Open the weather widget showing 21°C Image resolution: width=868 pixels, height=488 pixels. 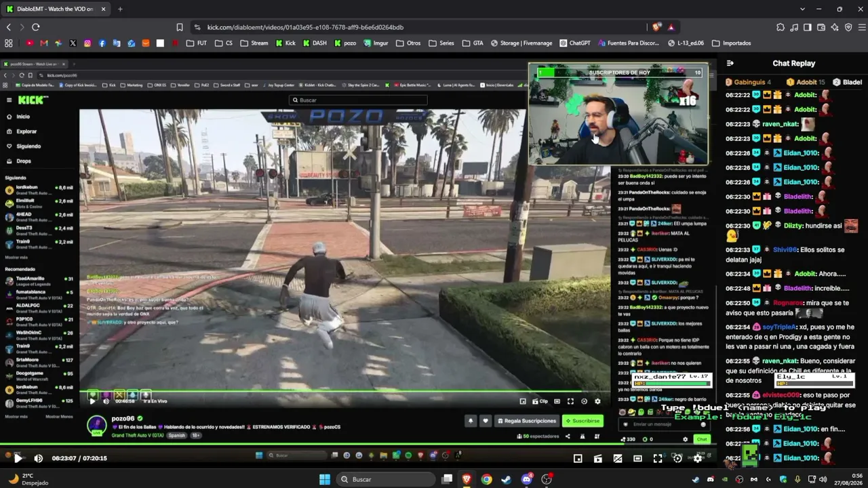click(28, 479)
